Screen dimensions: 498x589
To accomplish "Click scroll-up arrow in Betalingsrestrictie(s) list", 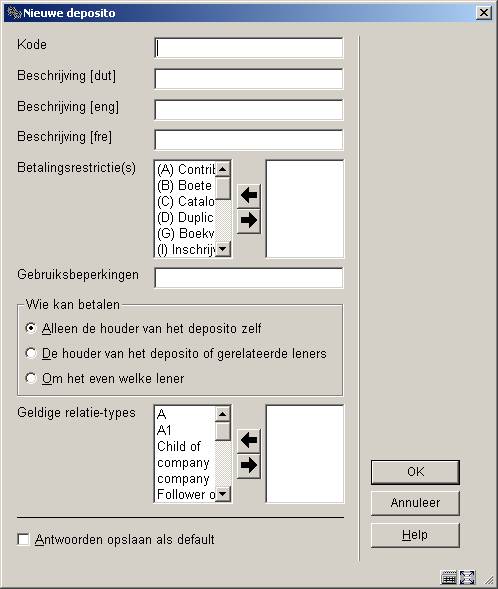I will pyautogui.click(x=223, y=169).
